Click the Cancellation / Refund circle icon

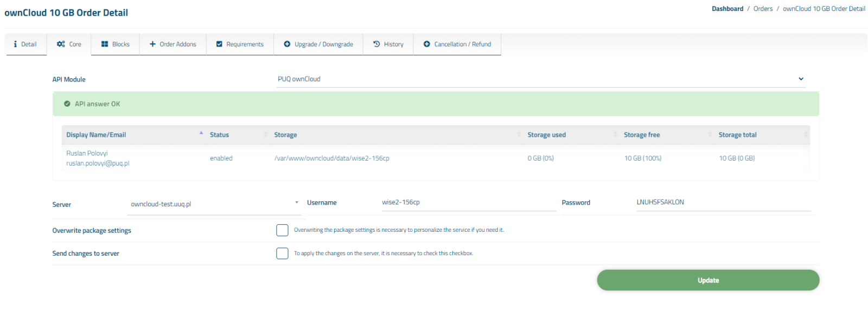(427, 45)
